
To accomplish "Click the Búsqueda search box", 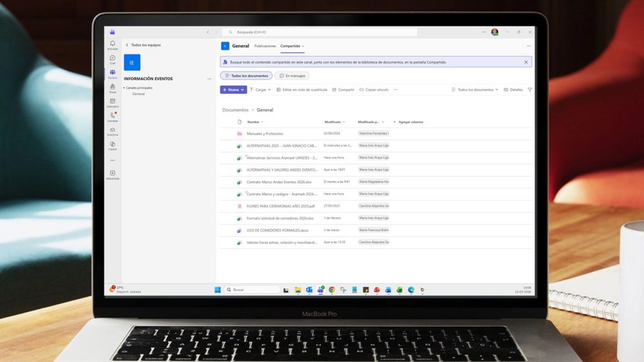I will (319, 32).
